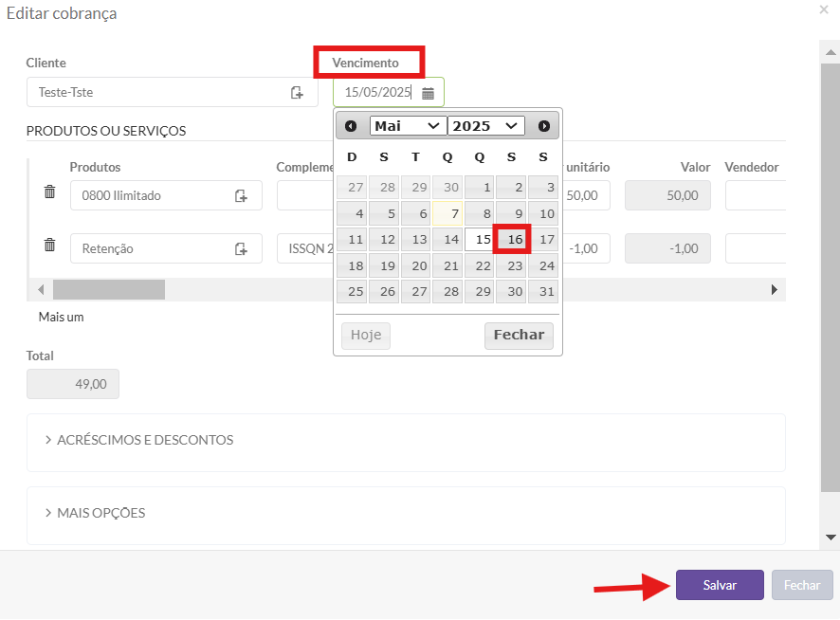Go to next month in datepicker
The height and width of the screenshot is (620, 840).
click(x=544, y=126)
